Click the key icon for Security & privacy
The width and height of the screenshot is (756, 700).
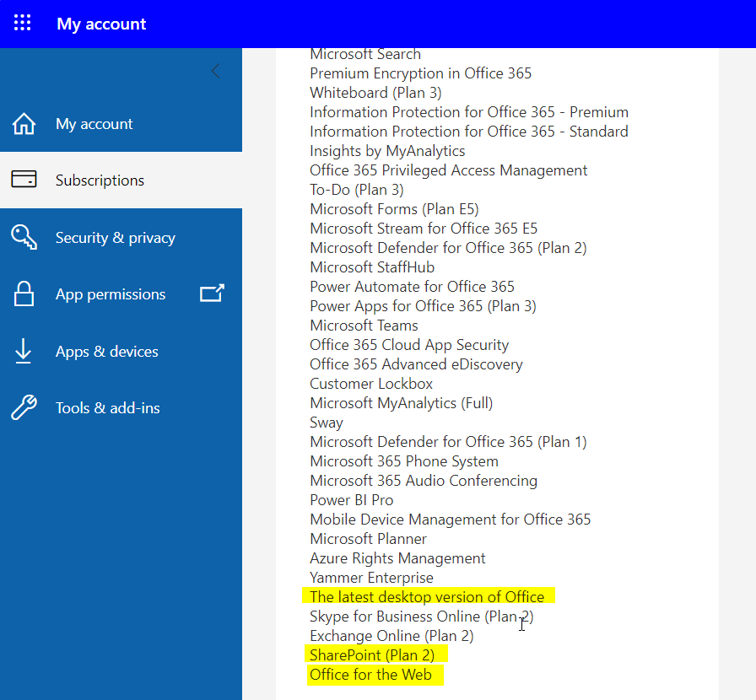coord(24,237)
